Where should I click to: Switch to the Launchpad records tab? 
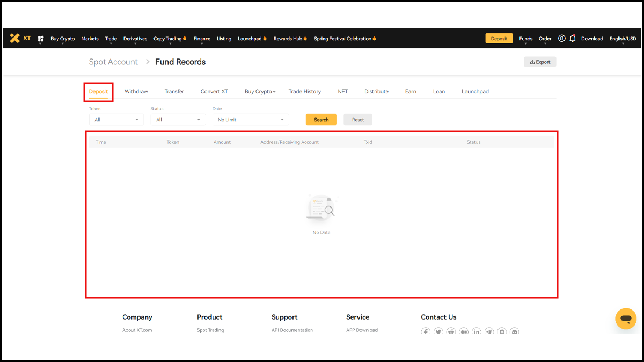pyautogui.click(x=475, y=92)
